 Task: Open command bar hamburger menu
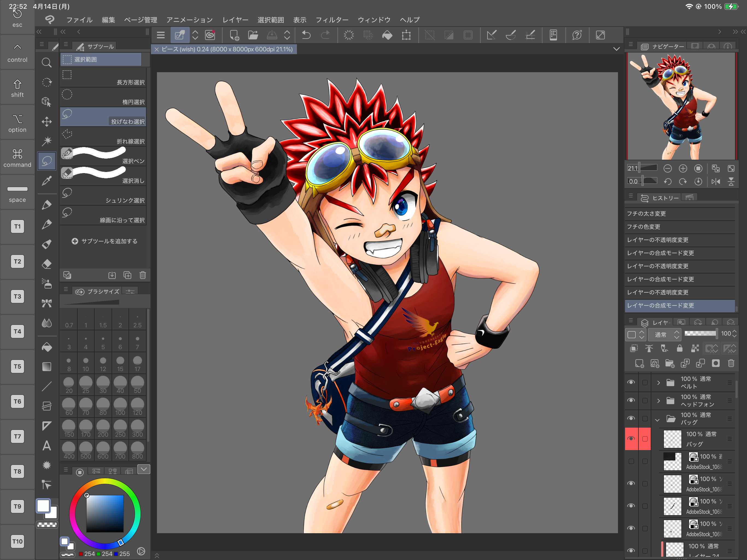pos(161,35)
